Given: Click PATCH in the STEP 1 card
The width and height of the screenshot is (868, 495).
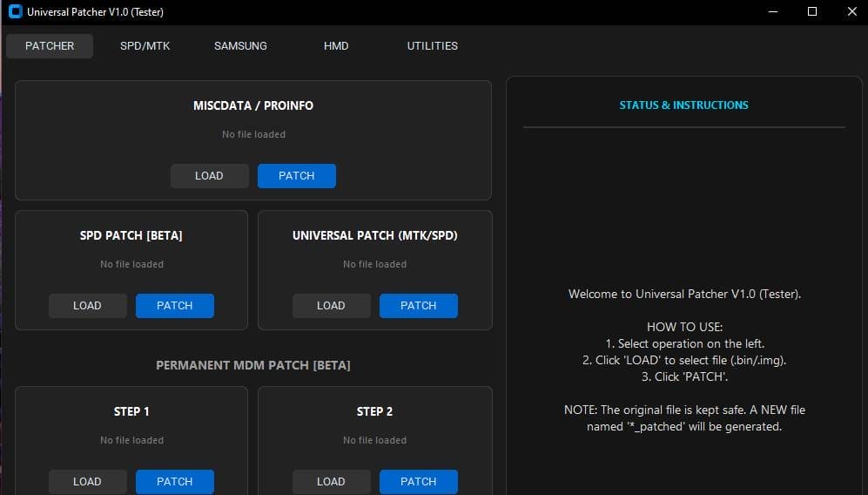Looking at the screenshot, I should coord(175,482).
